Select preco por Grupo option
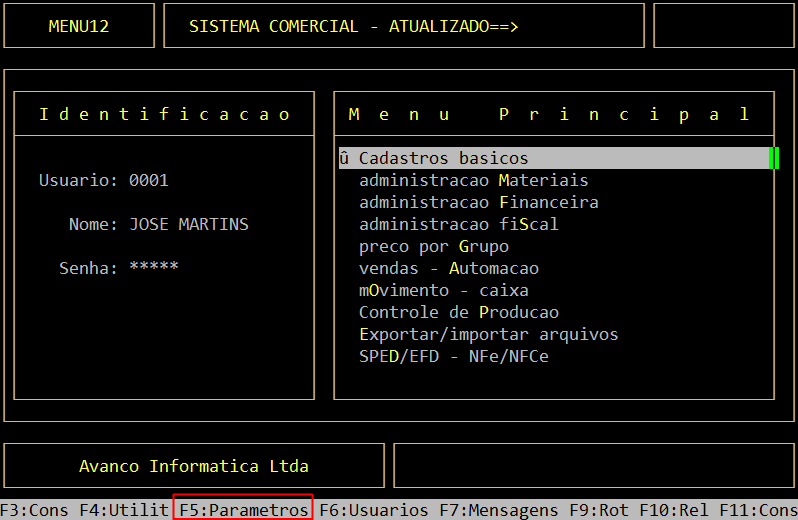 pos(433,246)
